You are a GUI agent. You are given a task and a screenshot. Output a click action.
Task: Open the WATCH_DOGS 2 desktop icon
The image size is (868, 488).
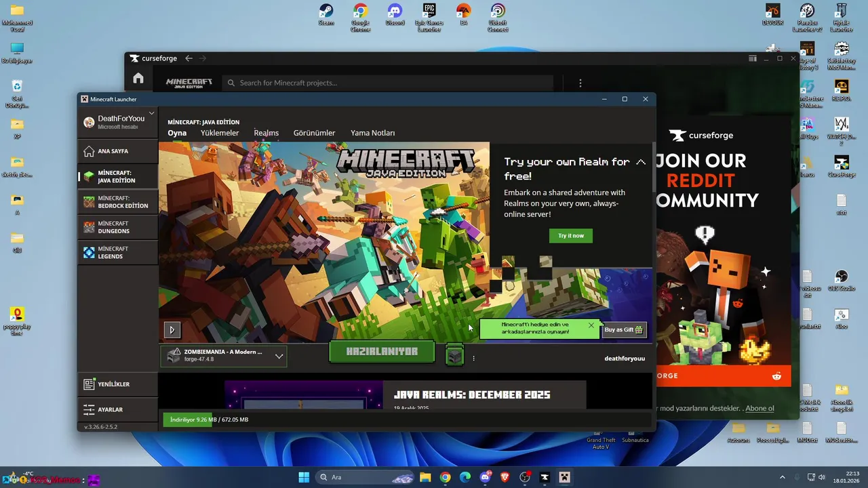click(x=842, y=131)
